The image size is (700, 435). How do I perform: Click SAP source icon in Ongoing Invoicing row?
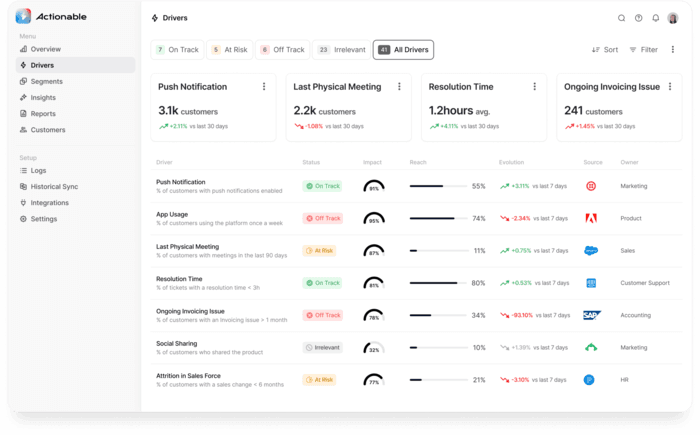coord(592,315)
